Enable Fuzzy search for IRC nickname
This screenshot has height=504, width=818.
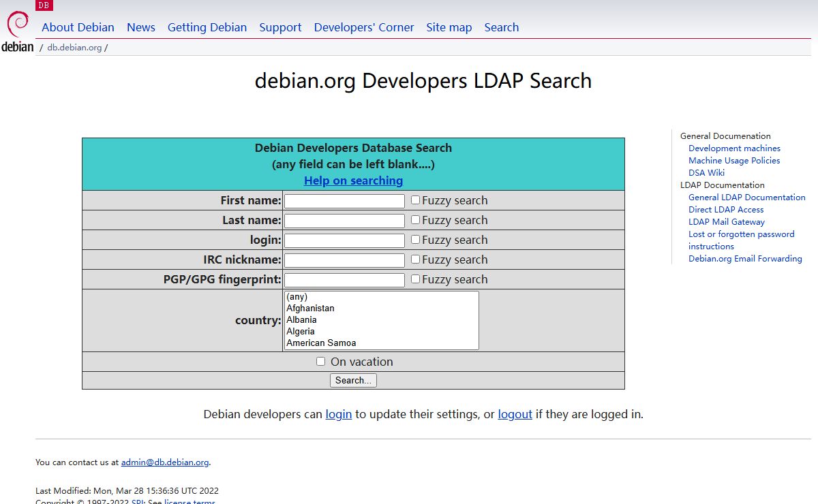point(415,259)
